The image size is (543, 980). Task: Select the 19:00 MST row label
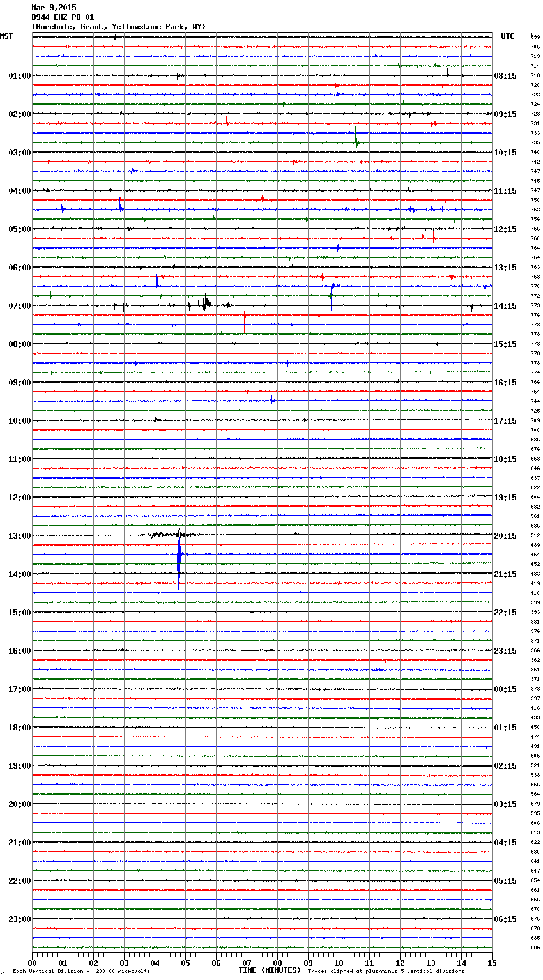pos(20,766)
